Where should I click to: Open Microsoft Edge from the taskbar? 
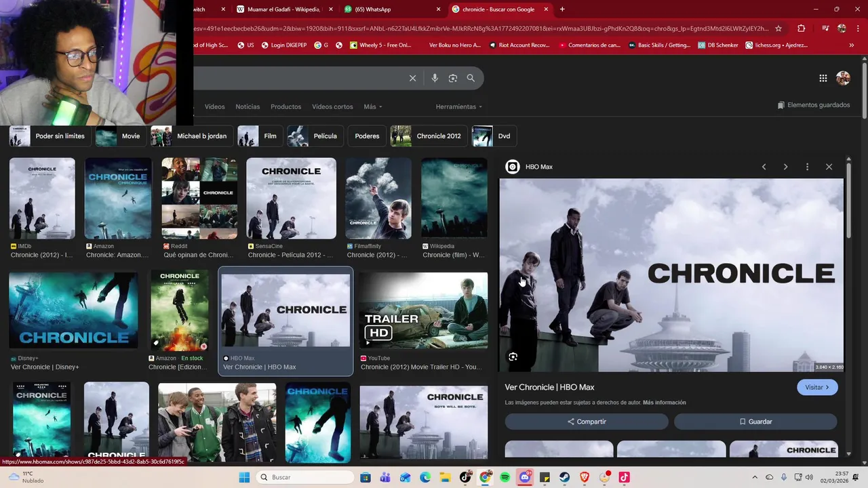click(x=425, y=477)
